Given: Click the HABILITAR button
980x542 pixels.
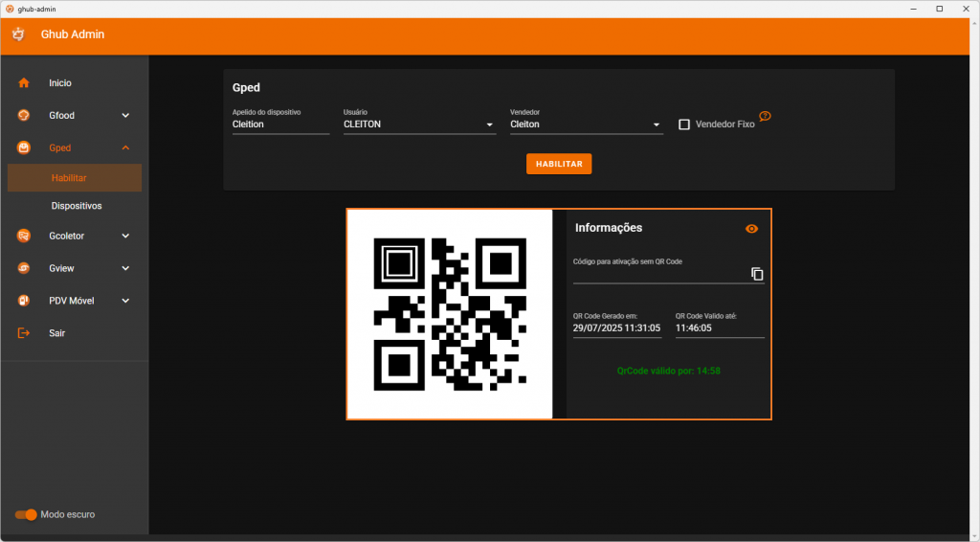Looking at the screenshot, I should (x=559, y=164).
